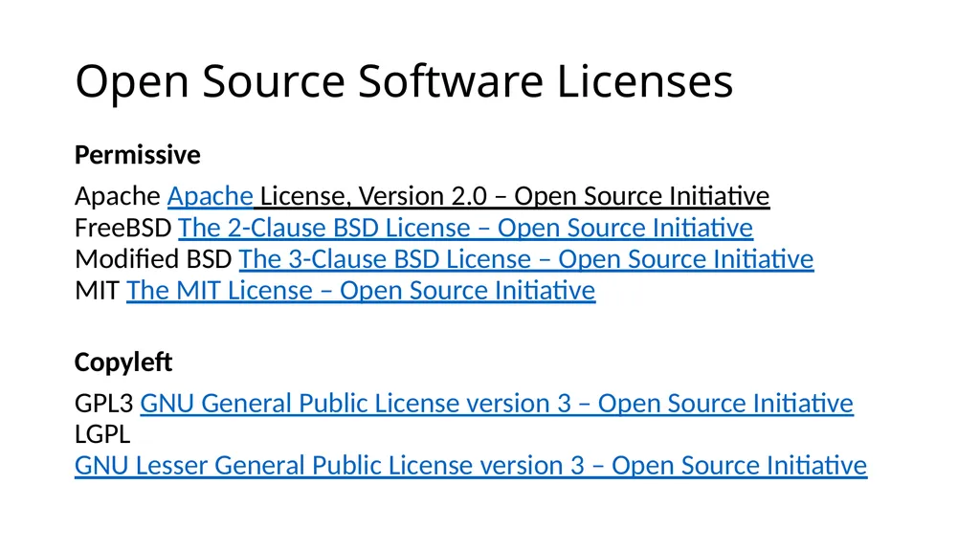Click the black Apache label text
980x550 pixels.
[x=118, y=196]
